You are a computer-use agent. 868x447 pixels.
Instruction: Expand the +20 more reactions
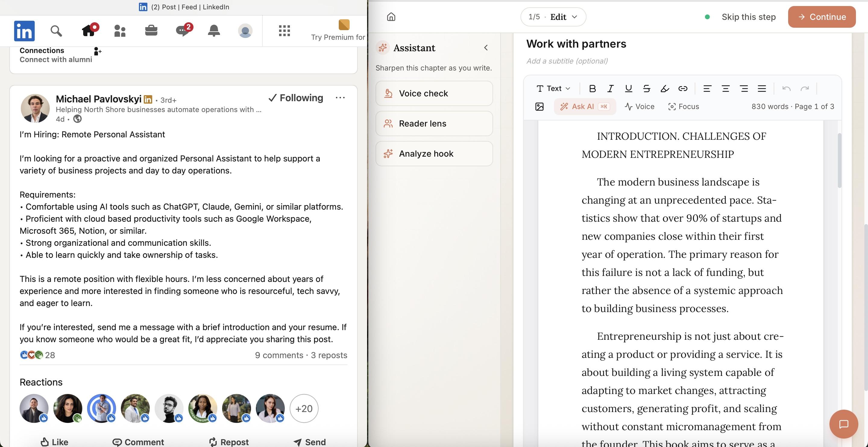(x=304, y=408)
